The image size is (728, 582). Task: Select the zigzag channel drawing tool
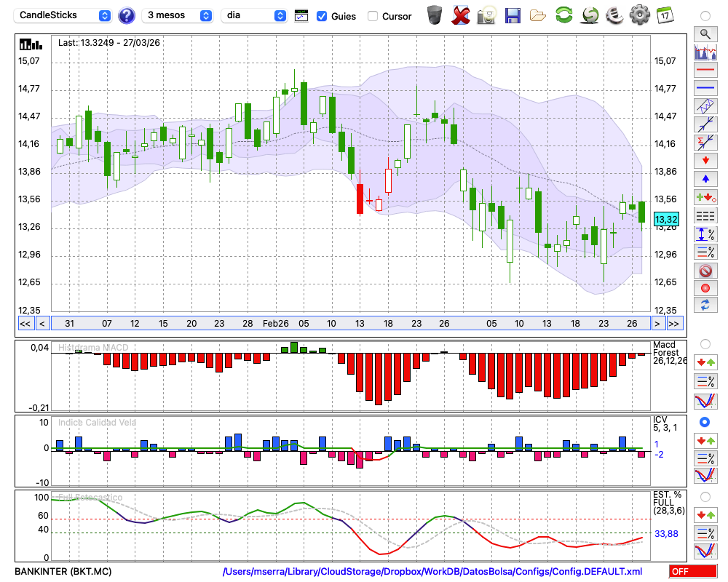[705, 105]
